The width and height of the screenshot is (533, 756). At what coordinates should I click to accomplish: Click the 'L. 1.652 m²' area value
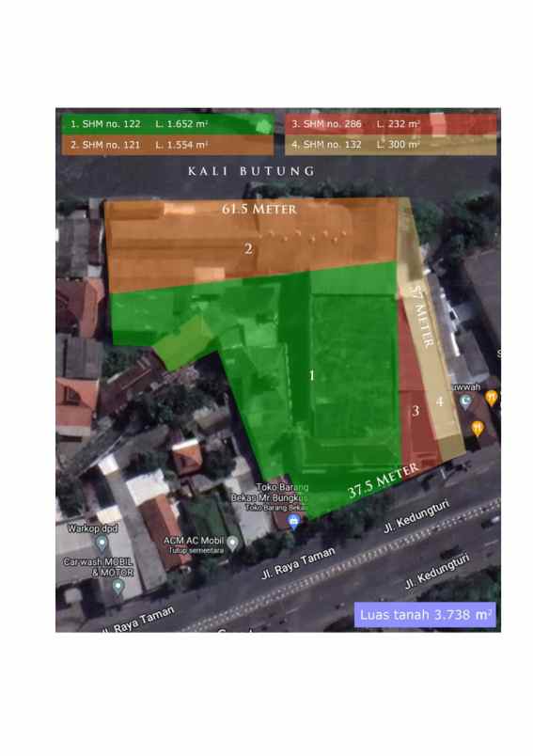tap(181, 124)
